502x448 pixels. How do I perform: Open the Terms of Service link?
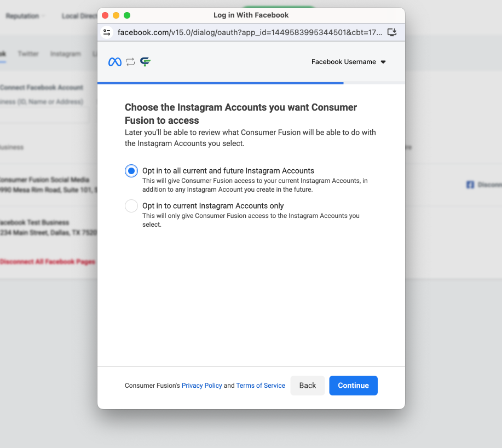[261, 386]
